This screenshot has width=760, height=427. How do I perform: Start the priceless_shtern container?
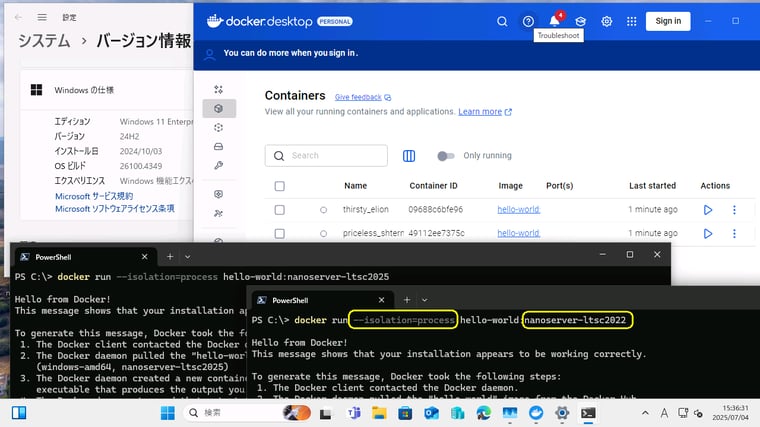coord(708,234)
